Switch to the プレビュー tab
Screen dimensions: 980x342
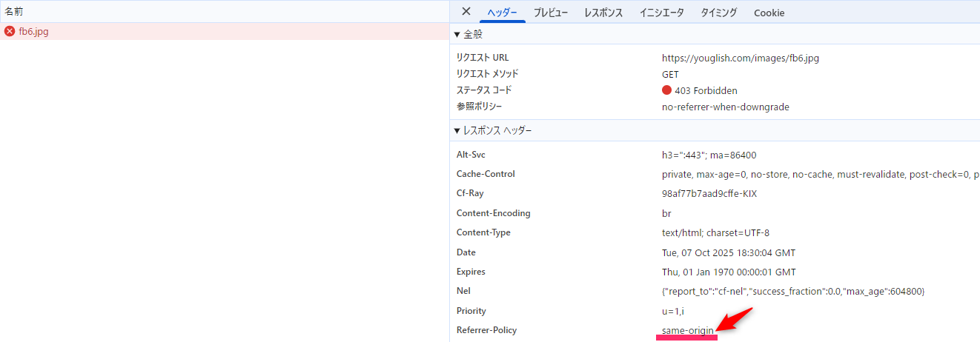coord(551,13)
